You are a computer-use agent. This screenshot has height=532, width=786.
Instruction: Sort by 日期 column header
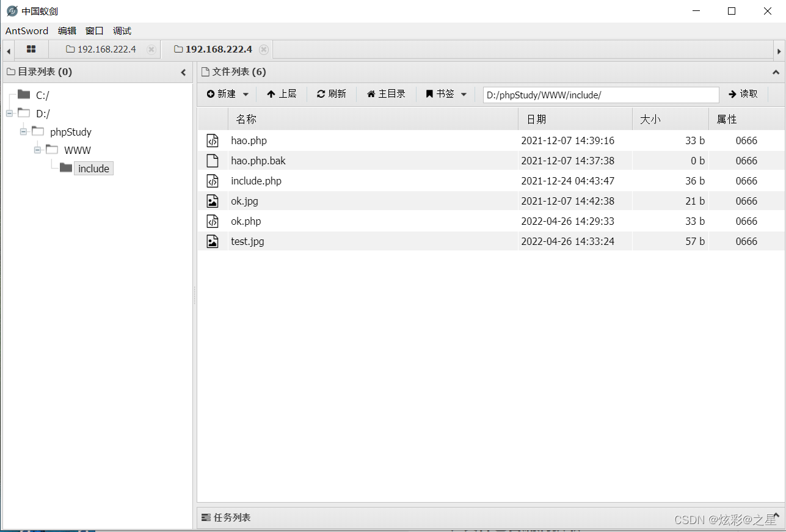pos(575,119)
